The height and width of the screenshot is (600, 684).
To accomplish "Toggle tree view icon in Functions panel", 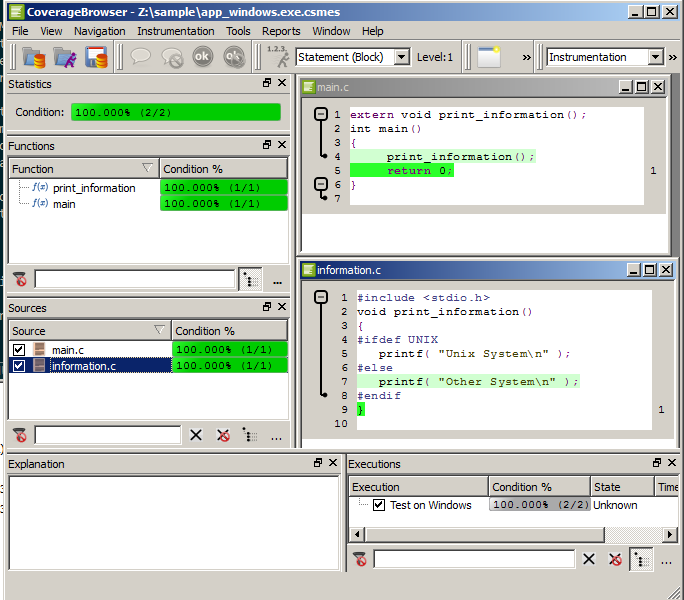I will 250,279.
